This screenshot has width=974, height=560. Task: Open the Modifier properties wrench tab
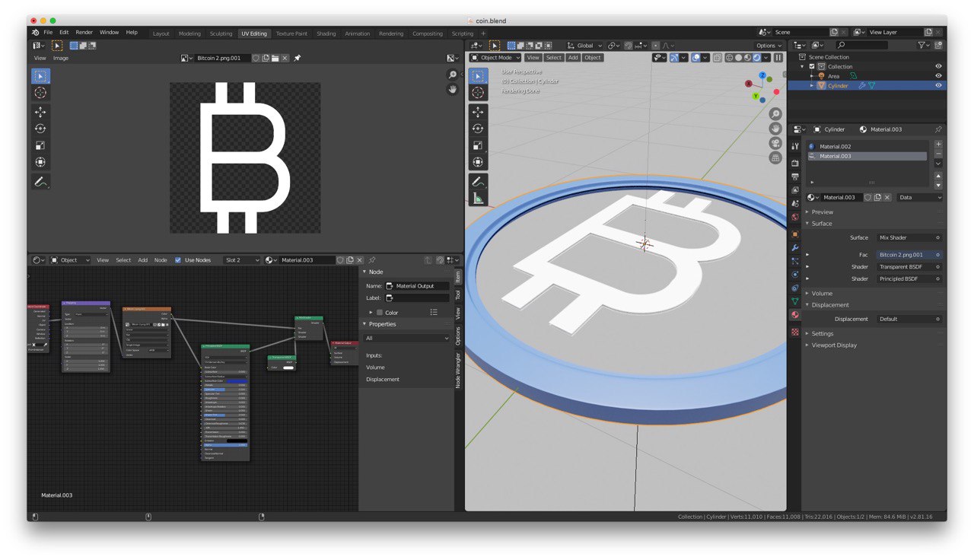click(x=795, y=247)
